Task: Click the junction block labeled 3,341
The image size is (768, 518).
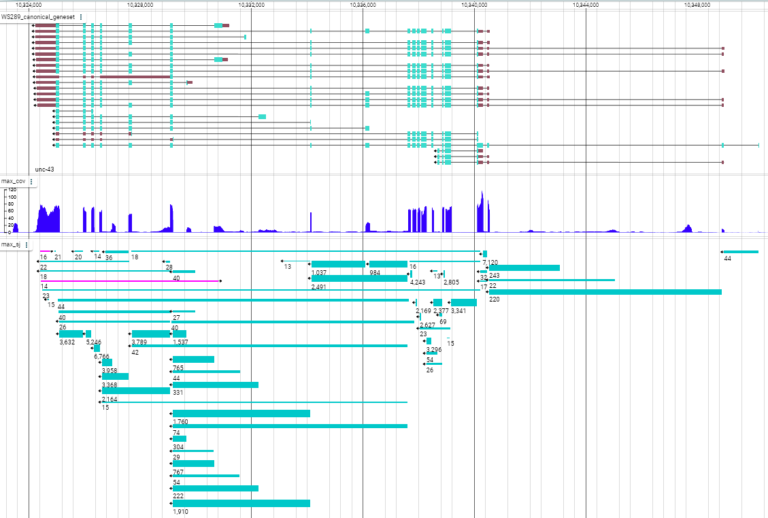Action: (x=463, y=303)
